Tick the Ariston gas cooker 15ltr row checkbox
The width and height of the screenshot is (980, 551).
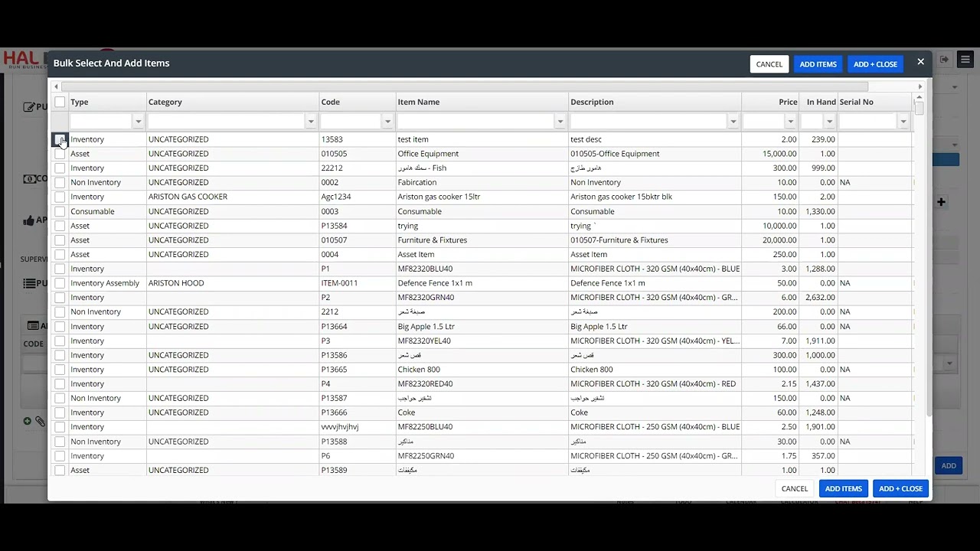click(60, 197)
